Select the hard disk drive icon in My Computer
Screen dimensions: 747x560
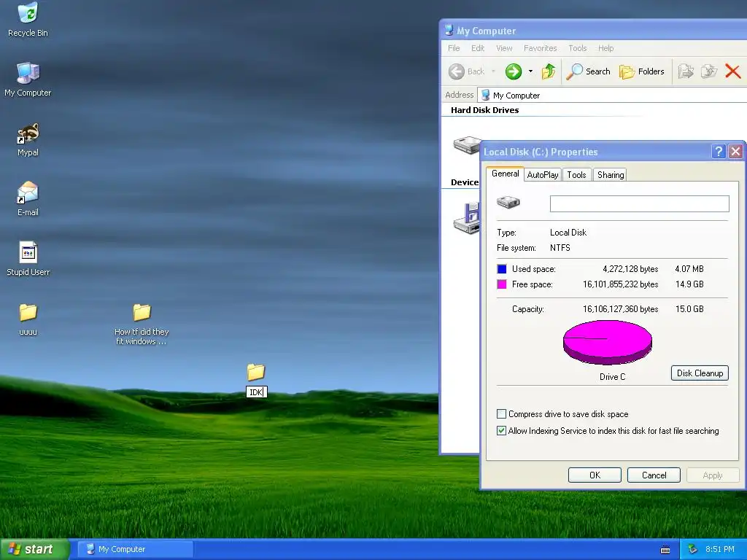[467, 144]
